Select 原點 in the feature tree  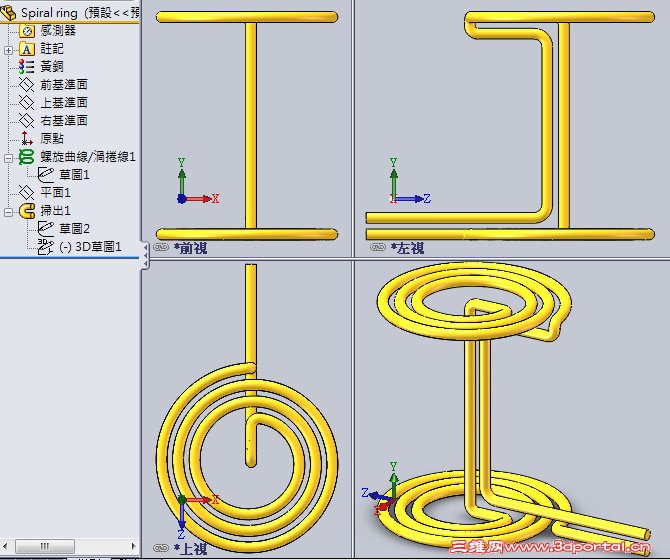(52, 138)
